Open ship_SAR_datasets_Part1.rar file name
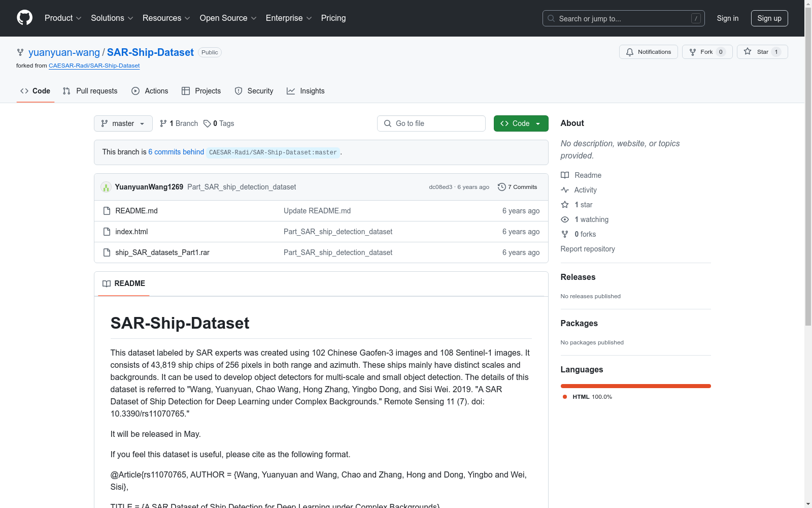The height and width of the screenshot is (508, 812). click(x=162, y=252)
